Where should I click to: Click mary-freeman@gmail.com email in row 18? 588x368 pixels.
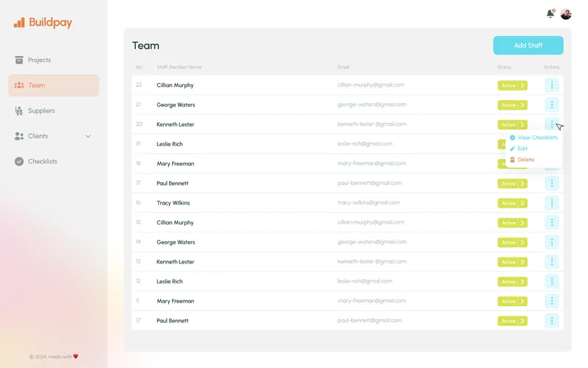(372, 163)
